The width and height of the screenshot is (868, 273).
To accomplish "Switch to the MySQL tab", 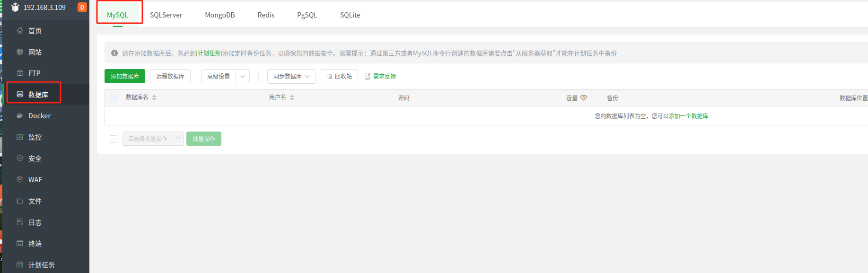I will tap(118, 15).
